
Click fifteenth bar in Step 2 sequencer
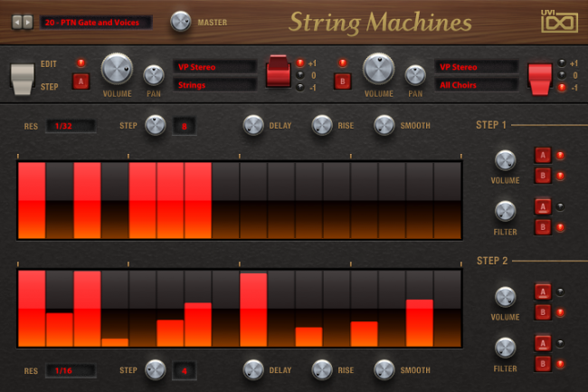(x=420, y=322)
